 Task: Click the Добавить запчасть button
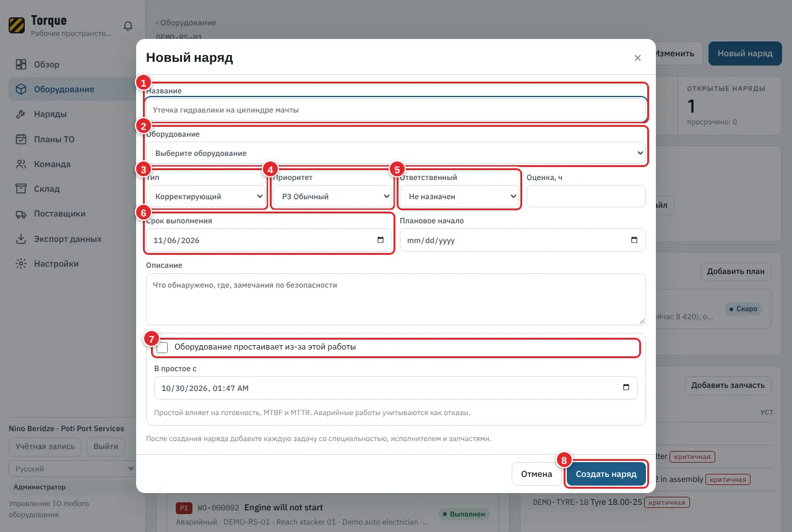(728, 385)
